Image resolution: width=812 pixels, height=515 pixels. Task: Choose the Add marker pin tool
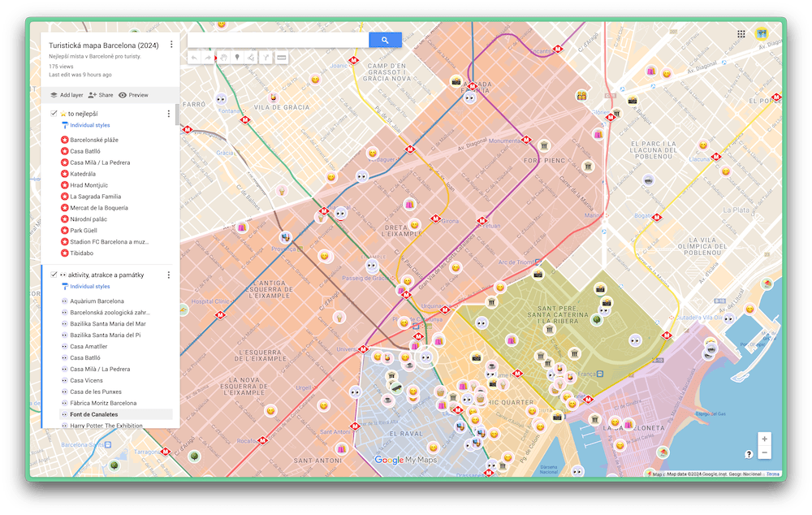coord(237,58)
